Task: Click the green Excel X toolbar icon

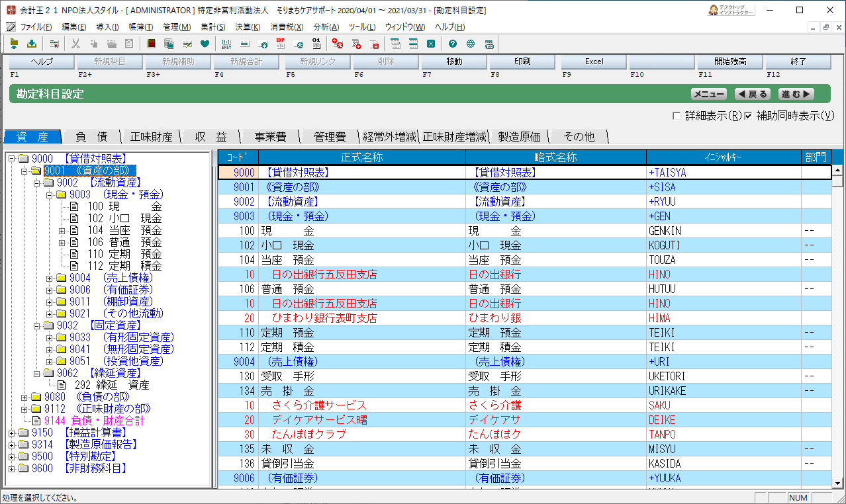Action: tap(431, 44)
